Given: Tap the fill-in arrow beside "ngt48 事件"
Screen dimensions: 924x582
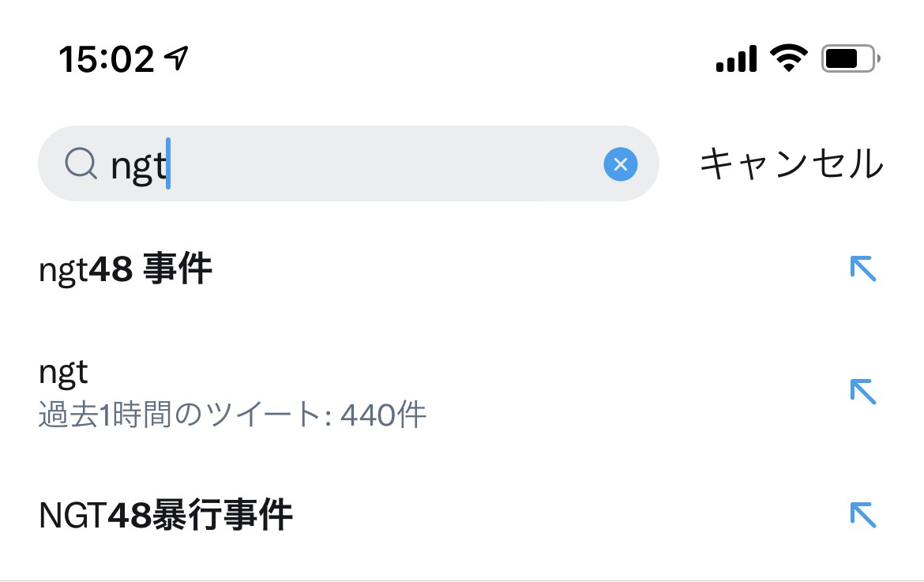Looking at the screenshot, I should point(862,269).
